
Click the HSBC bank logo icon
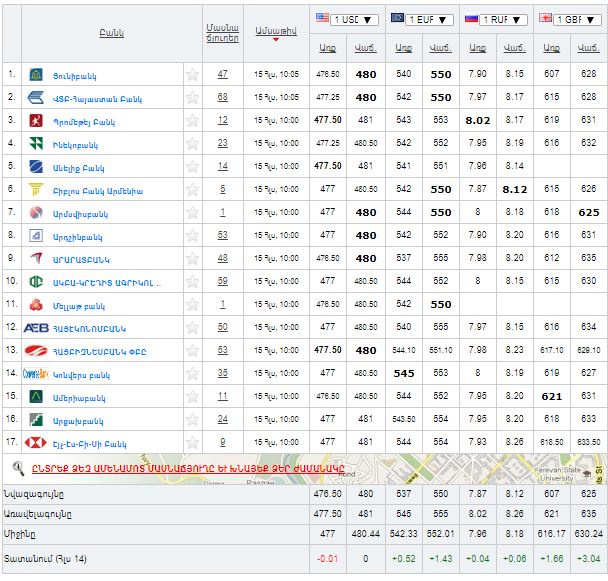(35, 443)
